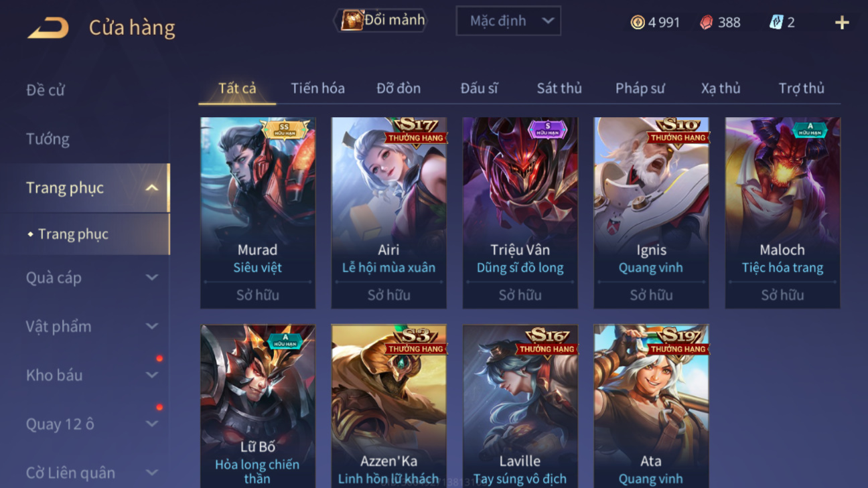Expand the Kho báu sidebar section
The image size is (868, 488).
click(x=152, y=375)
